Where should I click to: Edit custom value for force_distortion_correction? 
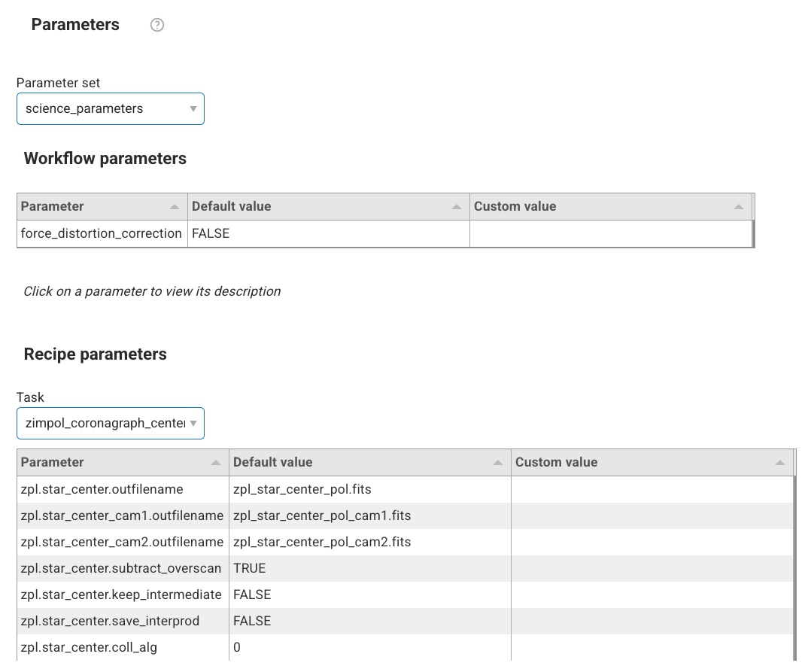[x=611, y=233]
